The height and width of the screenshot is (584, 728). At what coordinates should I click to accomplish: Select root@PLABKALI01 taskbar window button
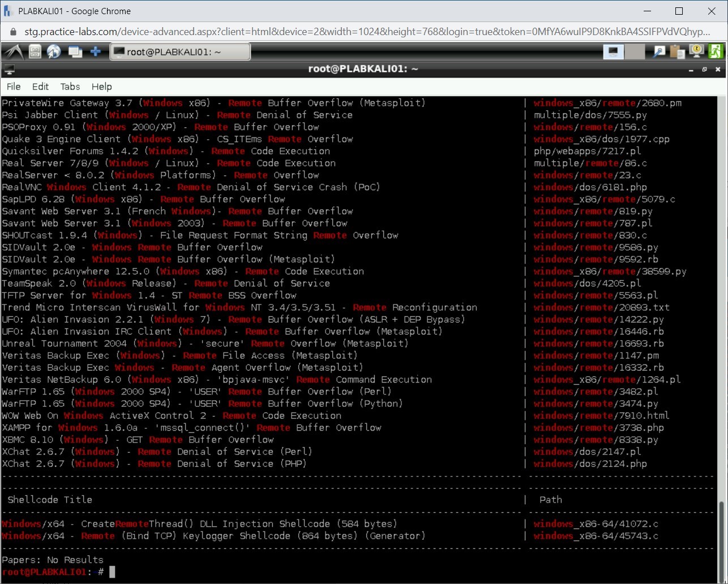[180, 52]
